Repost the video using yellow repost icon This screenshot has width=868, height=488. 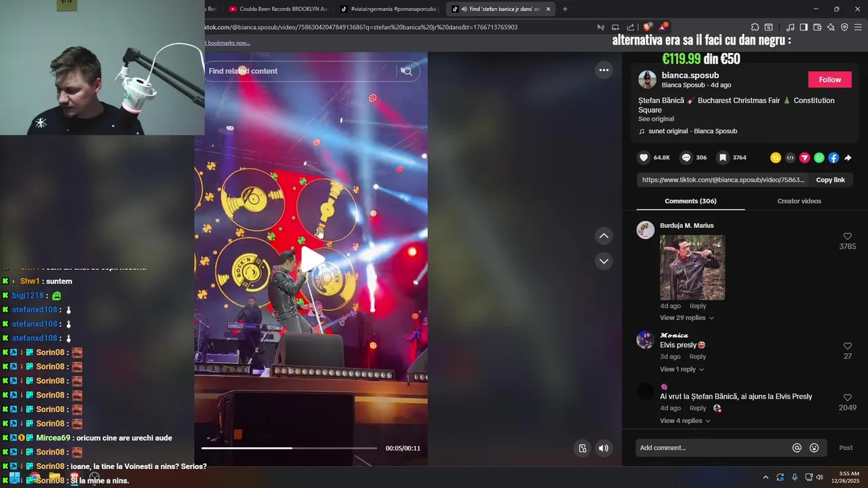pos(776,158)
